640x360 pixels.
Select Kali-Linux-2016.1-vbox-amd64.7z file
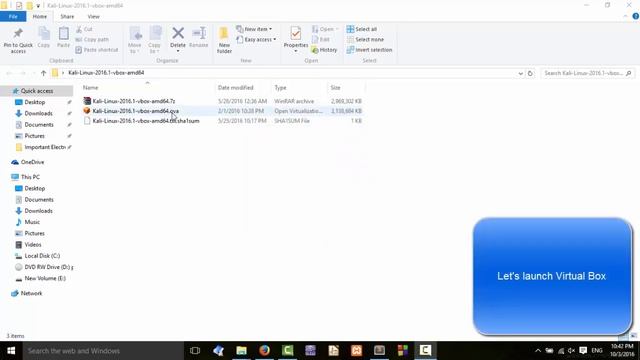coord(133,101)
